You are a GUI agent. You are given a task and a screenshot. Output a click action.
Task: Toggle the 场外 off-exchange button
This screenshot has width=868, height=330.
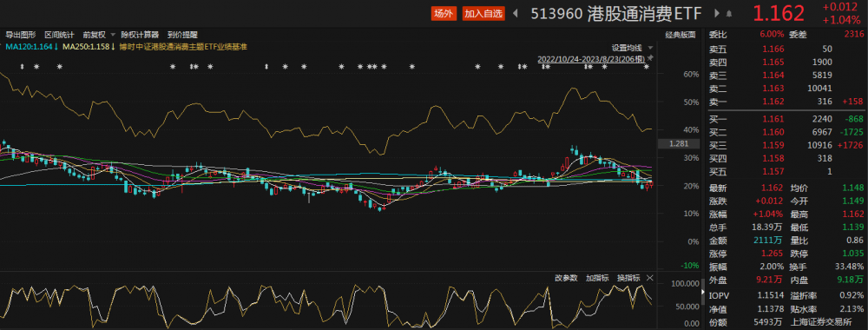pos(444,14)
